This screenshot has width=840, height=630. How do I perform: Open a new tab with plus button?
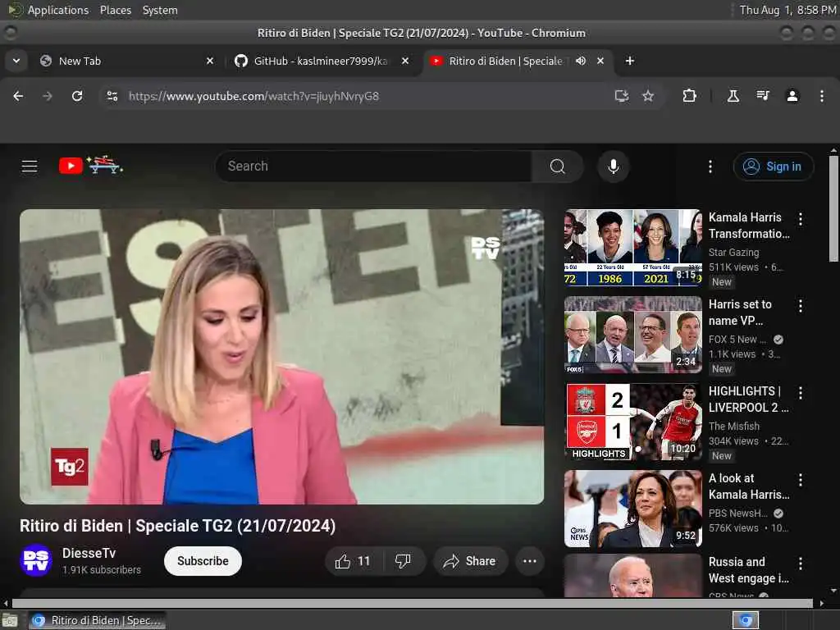[630, 61]
